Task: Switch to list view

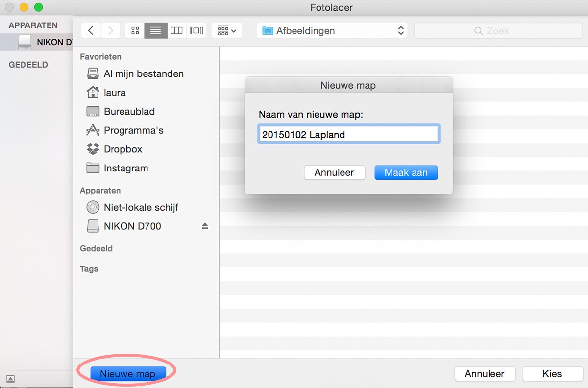Action: pyautogui.click(x=156, y=30)
